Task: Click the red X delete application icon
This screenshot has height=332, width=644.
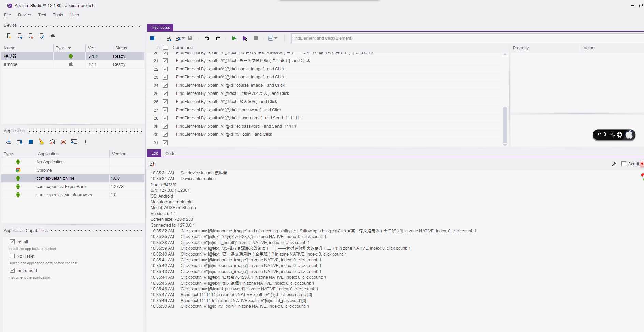Action: click(63, 142)
